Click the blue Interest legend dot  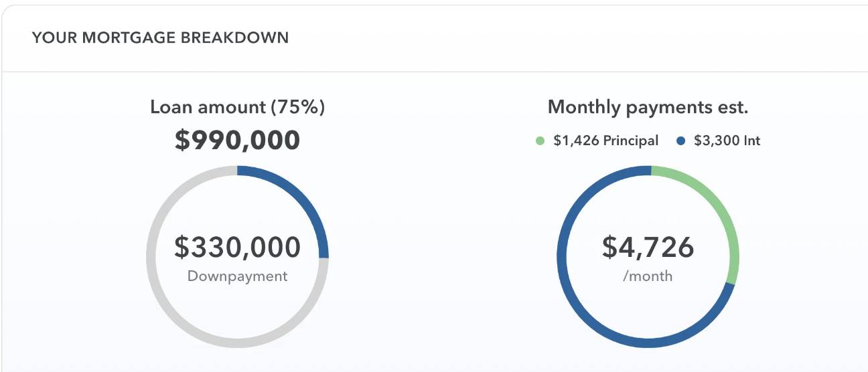point(682,141)
